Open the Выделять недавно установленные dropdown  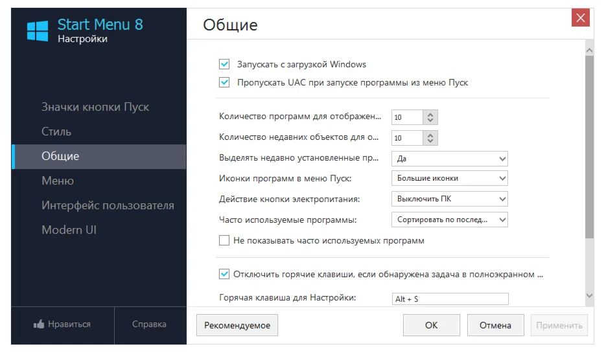pos(449,159)
